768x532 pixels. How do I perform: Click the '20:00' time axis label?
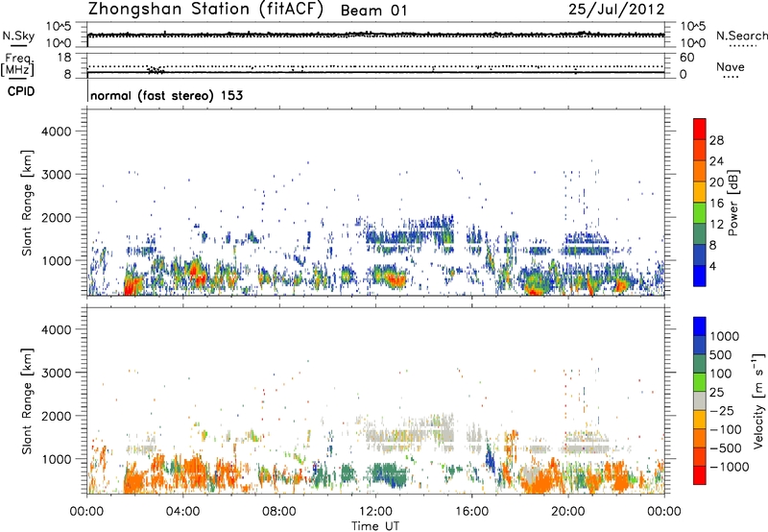tap(567, 512)
